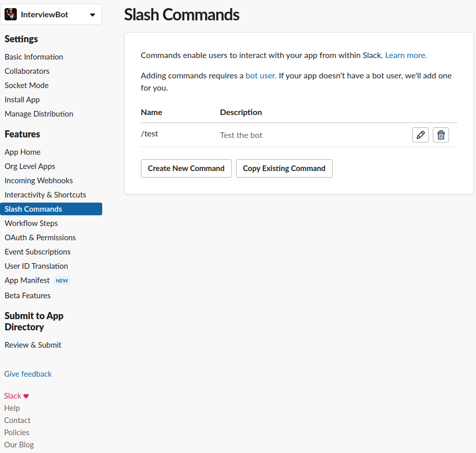
Task: Click the 'Test the bot' description text
Action: pyautogui.click(x=241, y=135)
